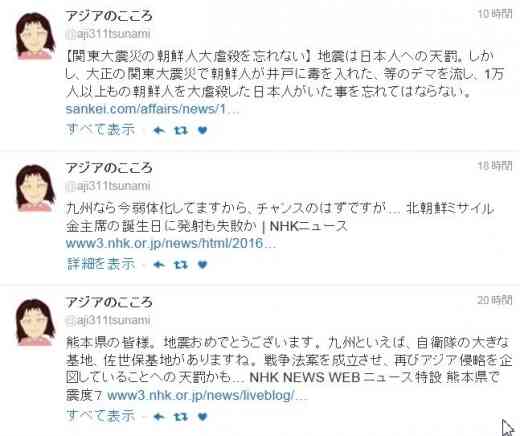This screenshot has width=520, height=436.
Task: Open the avatar on the second tweet
Action: pos(36,188)
